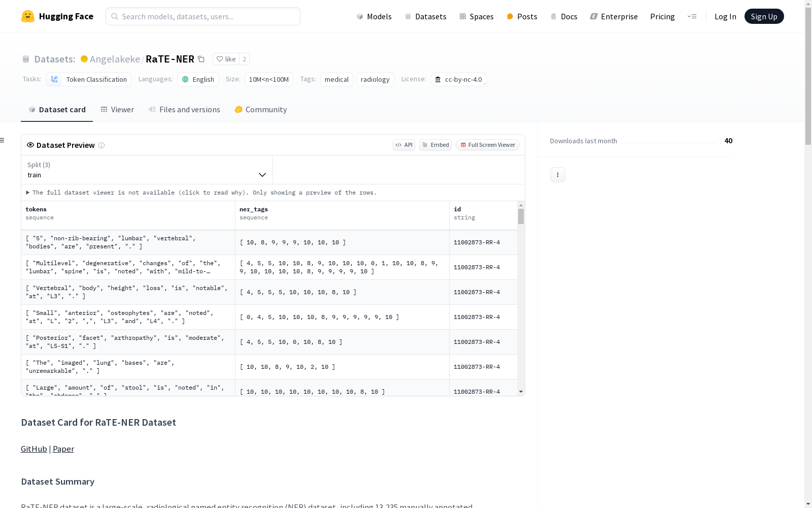812x508 pixels.
Task: Focus the search models input field
Action: [203, 16]
